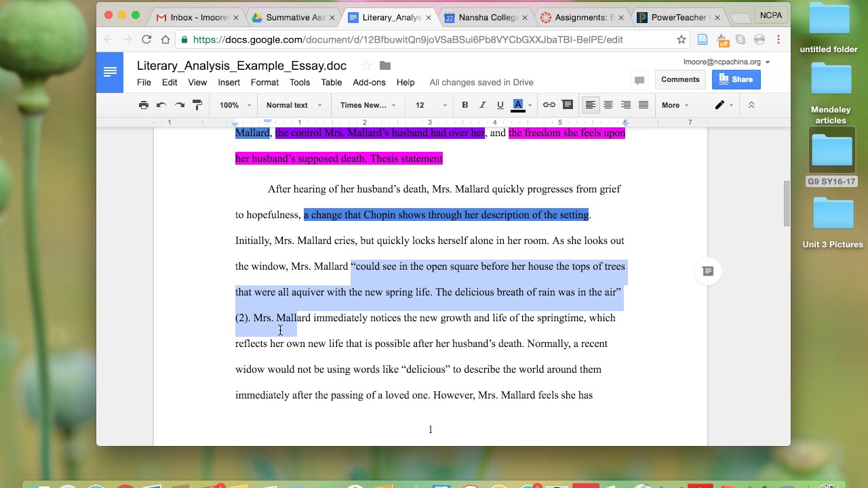868x488 pixels.
Task: Open the Add-ons menu
Action: pos(369,82)
